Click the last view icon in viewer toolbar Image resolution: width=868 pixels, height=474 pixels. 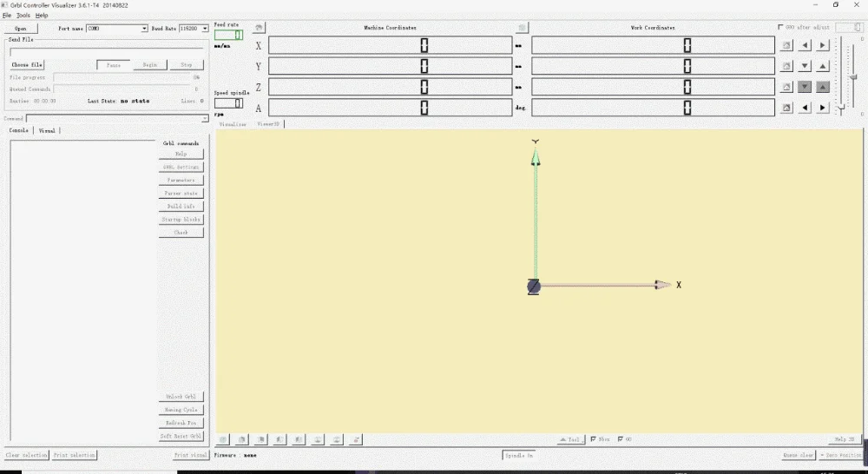pyautogui.click(x=356, y=439)
